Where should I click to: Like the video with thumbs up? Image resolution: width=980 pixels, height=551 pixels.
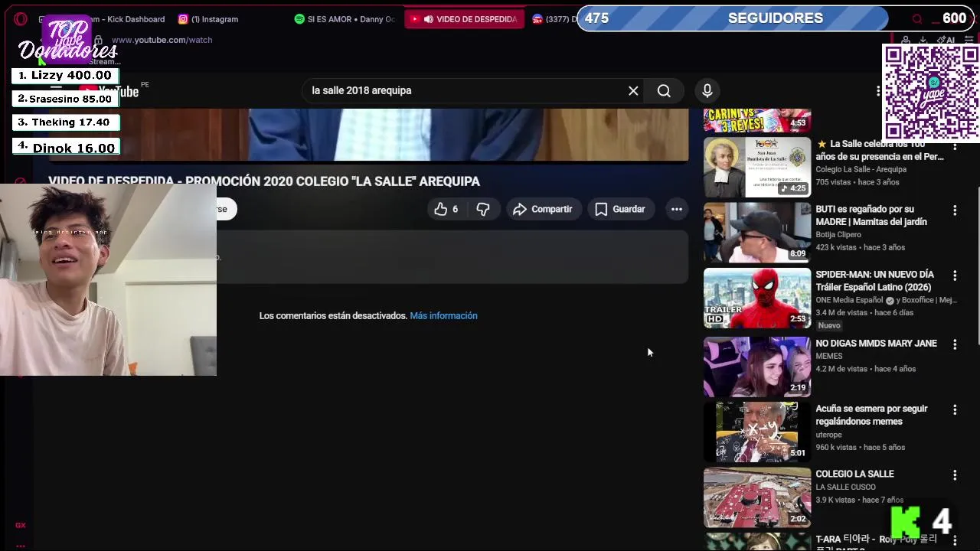point(446,209)
